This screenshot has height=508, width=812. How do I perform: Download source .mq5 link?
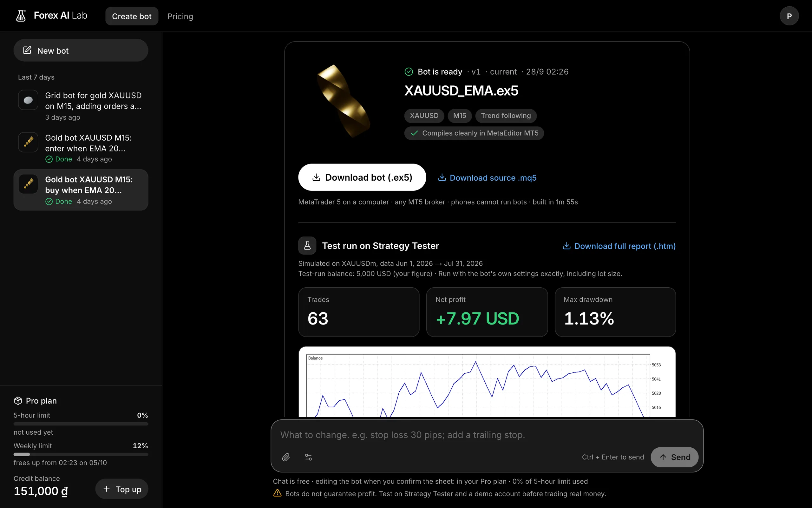[487, 178]
